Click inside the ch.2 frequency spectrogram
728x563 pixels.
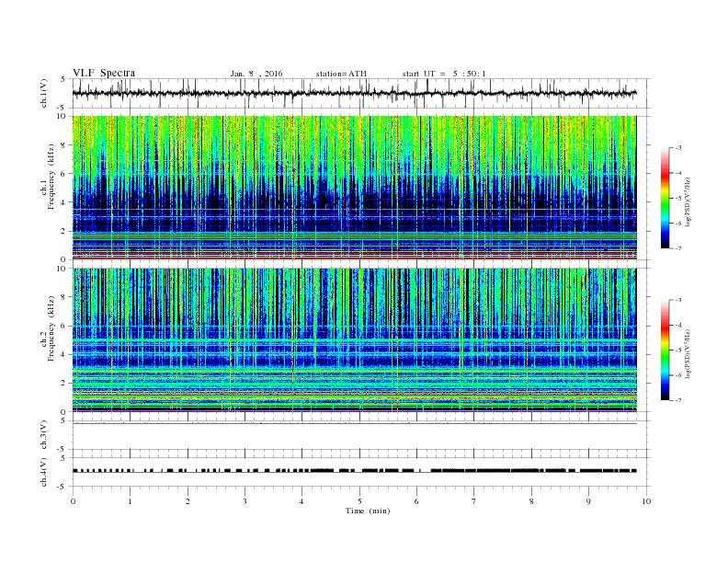[x=354, y=339]
